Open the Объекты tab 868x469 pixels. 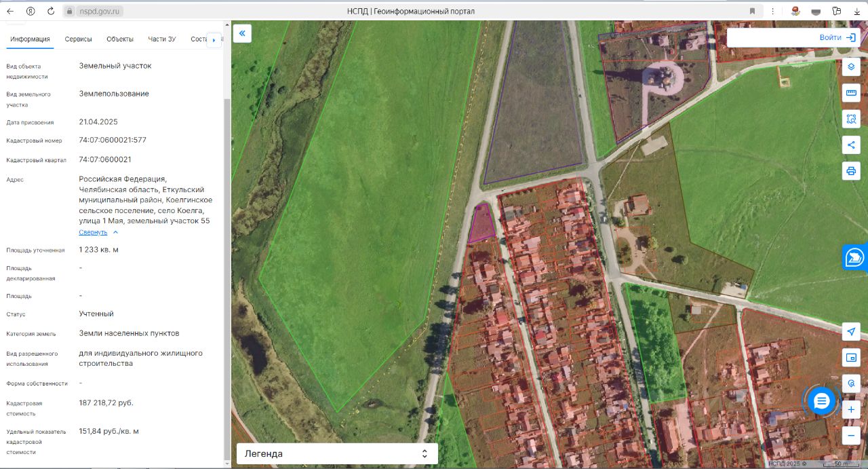pos(120,39)
